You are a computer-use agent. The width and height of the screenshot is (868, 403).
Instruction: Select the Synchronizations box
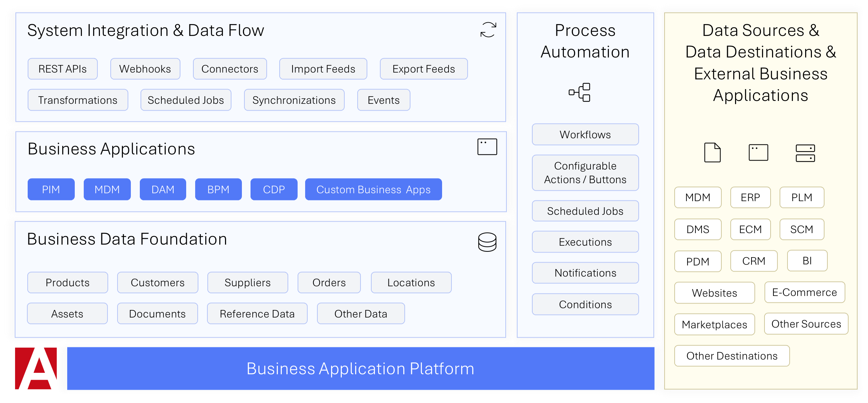(294, 100)
